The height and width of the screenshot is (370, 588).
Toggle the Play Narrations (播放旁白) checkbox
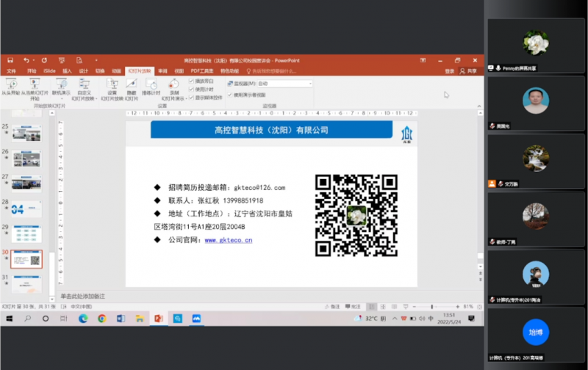pyautogui.click(x=192, y=79)
